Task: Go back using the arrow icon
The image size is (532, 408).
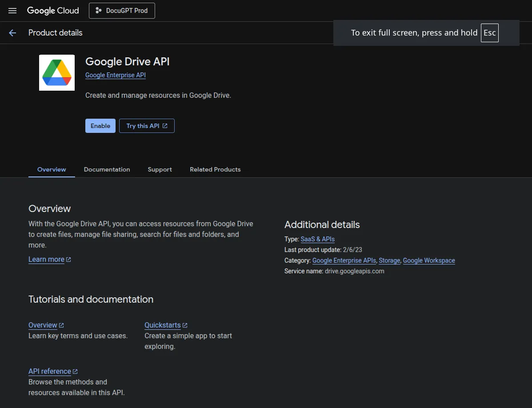Action: tap(12, 33)
